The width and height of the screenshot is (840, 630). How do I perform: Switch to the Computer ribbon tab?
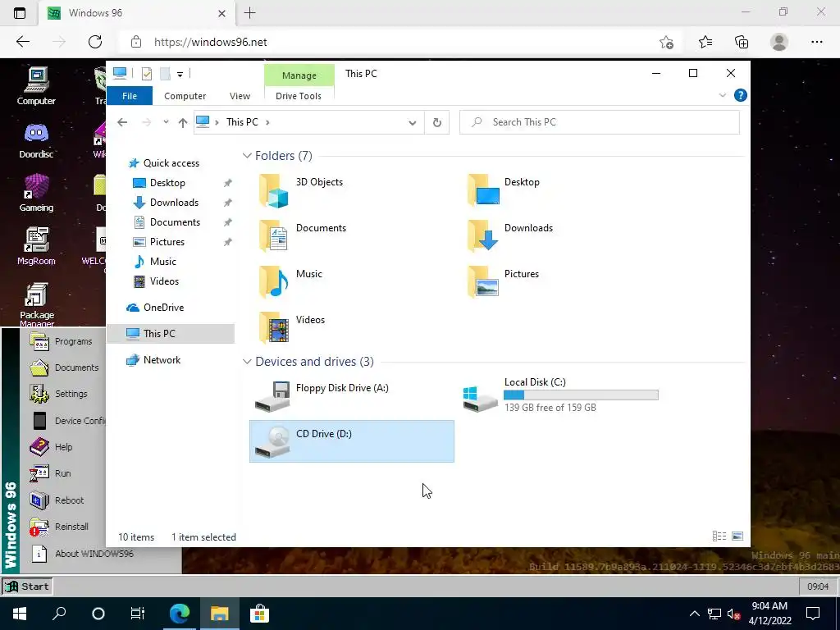point(185,96)
